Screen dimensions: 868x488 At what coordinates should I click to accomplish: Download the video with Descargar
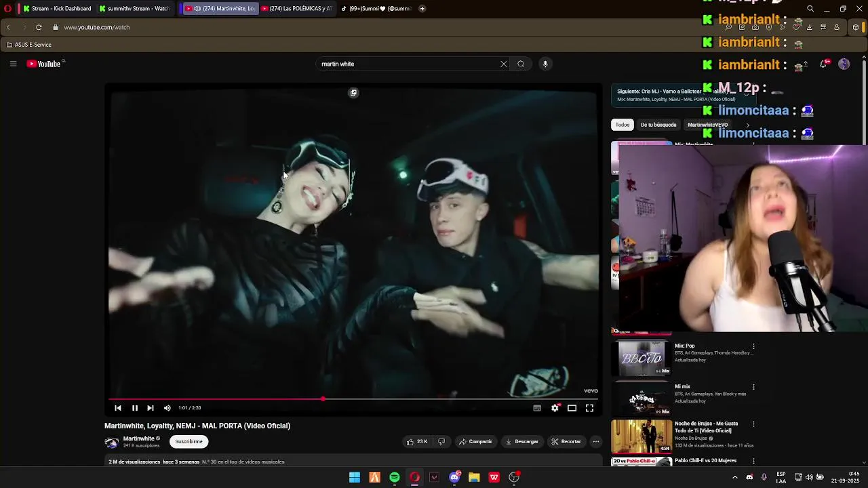coord(522,441)
